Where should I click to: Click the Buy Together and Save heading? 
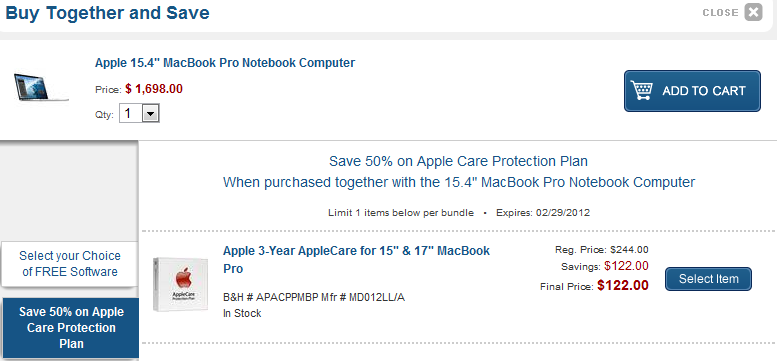pos(108,13)
